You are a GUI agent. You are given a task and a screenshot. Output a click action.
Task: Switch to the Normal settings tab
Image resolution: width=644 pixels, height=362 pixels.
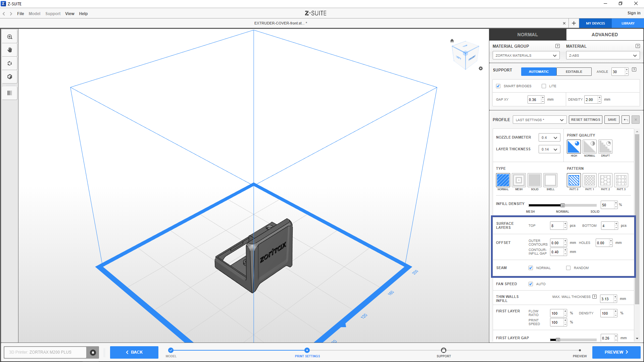[527, 35]
